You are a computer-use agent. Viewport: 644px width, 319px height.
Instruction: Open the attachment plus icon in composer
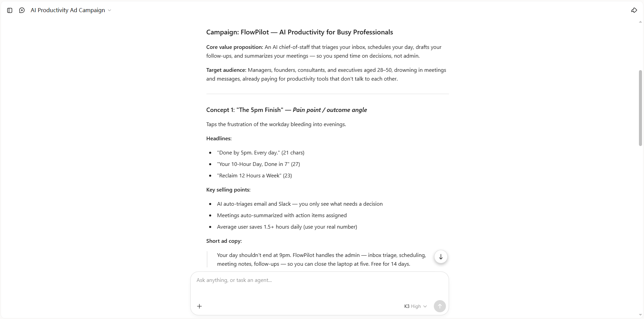click(199, 306)
